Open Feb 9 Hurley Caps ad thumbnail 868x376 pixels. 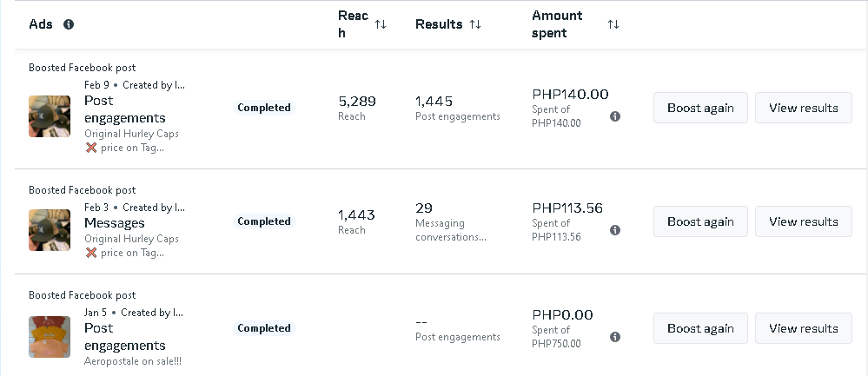[x=50, y=116]
